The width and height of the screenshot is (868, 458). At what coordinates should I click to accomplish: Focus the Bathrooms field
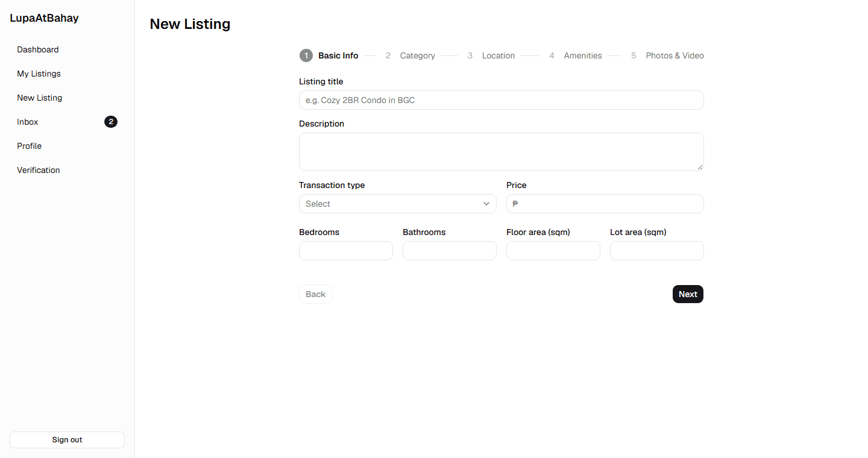click(x=450, y=251)
